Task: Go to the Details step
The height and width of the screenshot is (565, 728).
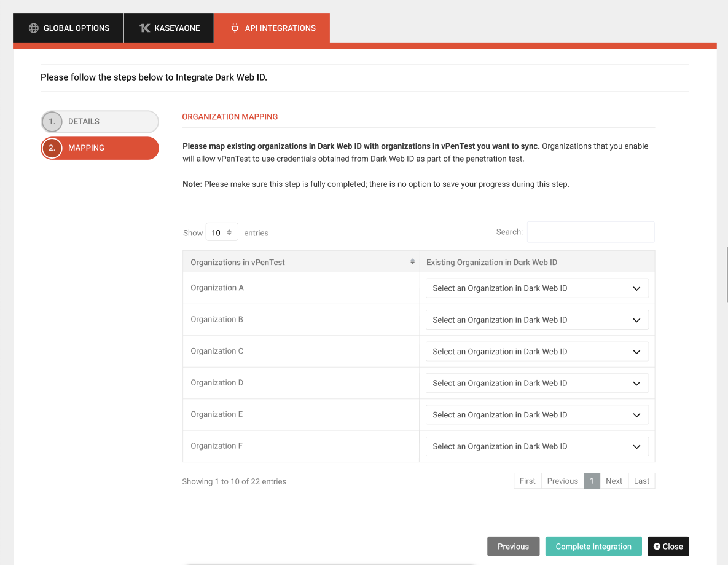Action: pyautogui.click(x=100, y=122)
